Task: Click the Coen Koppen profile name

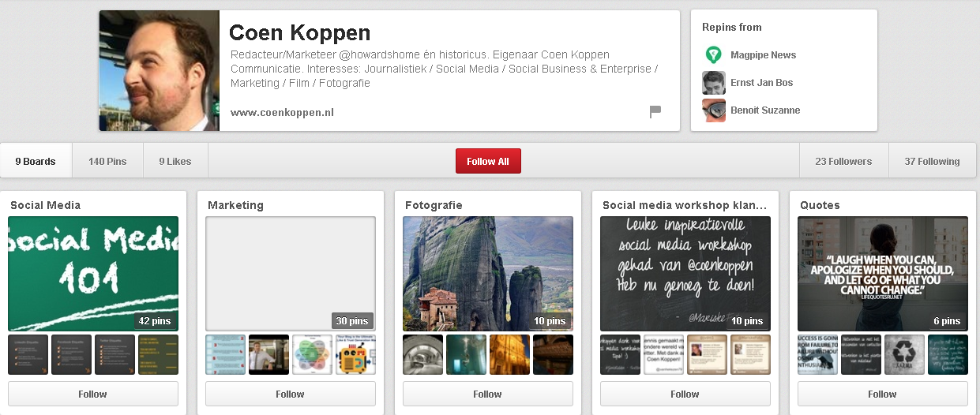Action: click(299, 33)
